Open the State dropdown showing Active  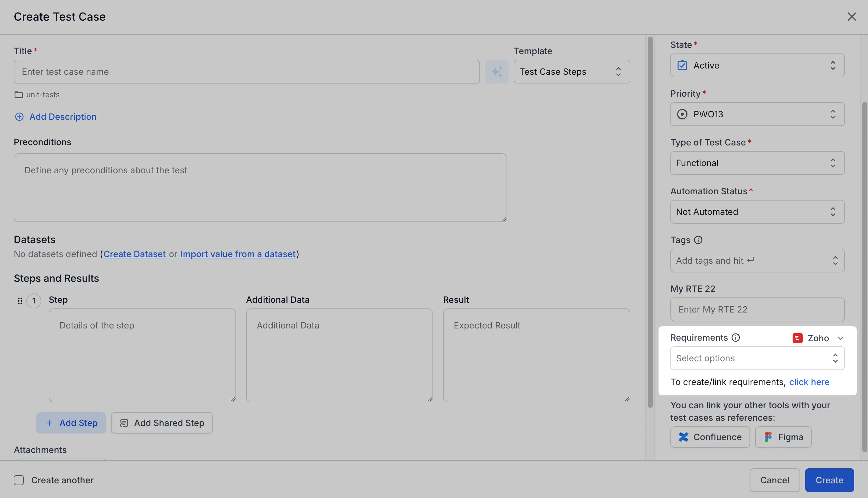[757, 65]
